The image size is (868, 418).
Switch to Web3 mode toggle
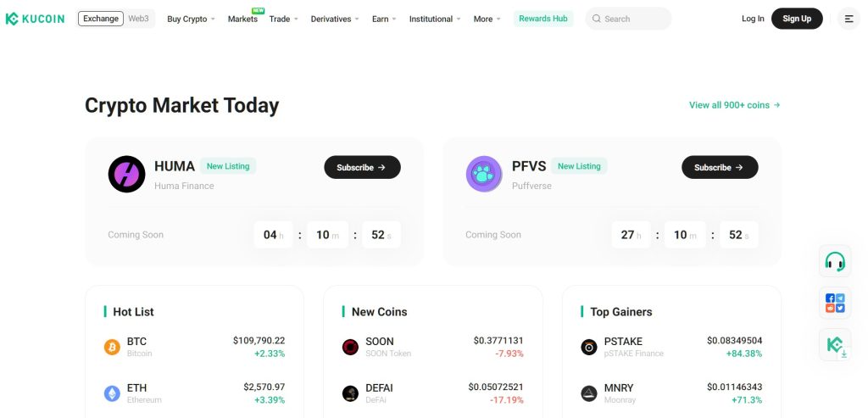(x=138, y=19)
